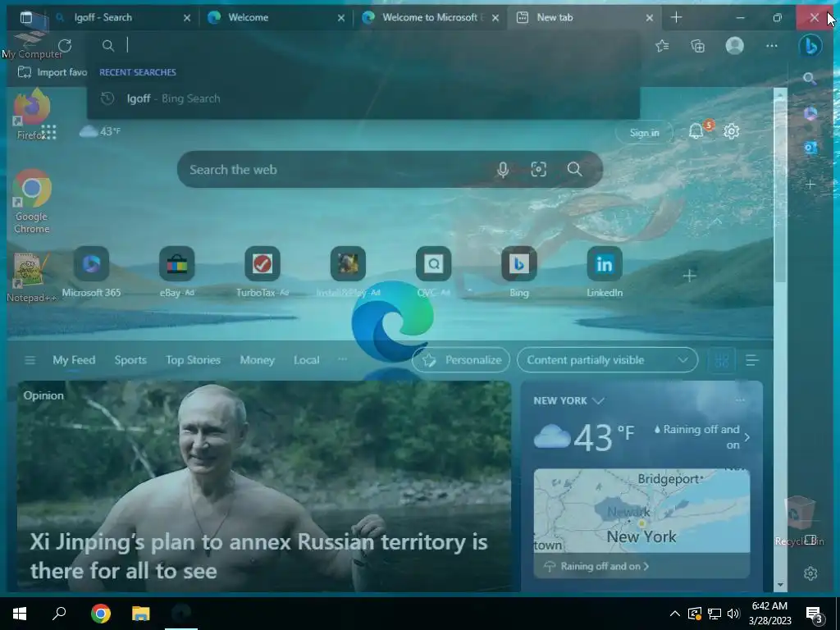
Task: Select the My Feed tab
Action: [x=74, y=360]
